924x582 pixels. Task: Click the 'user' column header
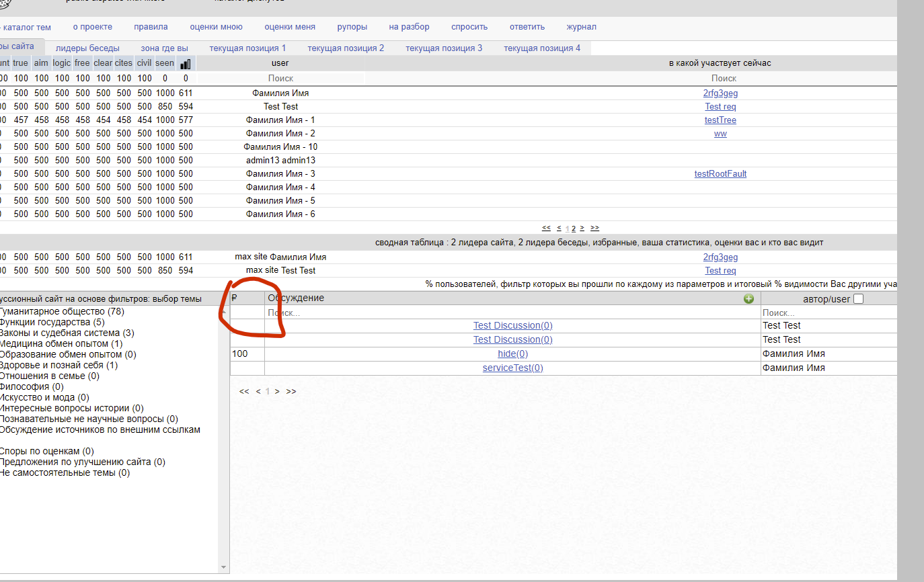[280, 63]
